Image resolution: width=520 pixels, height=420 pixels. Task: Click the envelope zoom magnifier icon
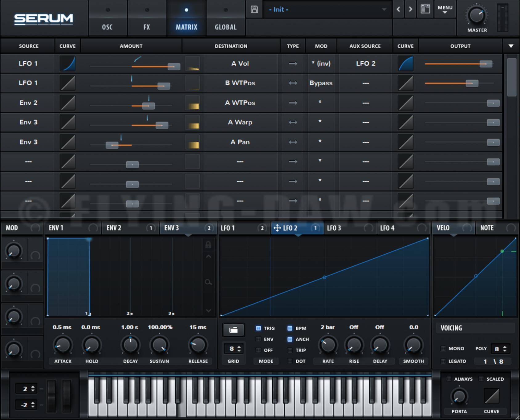click(208, 282)
